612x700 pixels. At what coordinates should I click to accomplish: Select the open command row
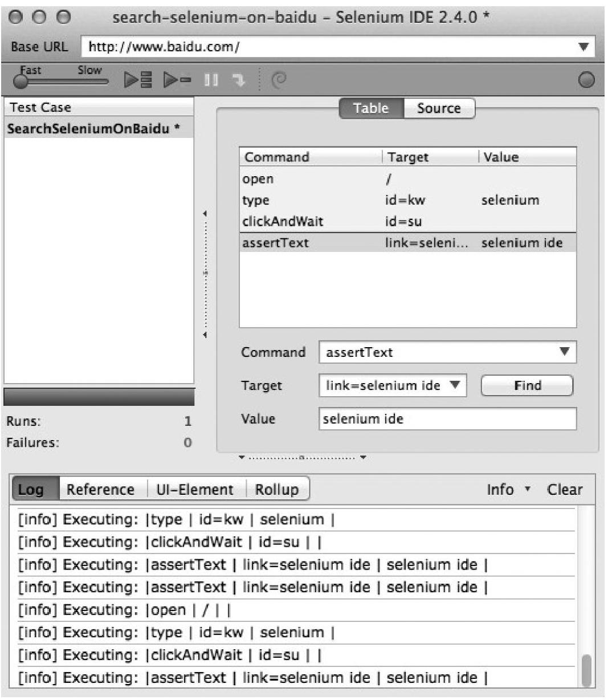[407, 178]
